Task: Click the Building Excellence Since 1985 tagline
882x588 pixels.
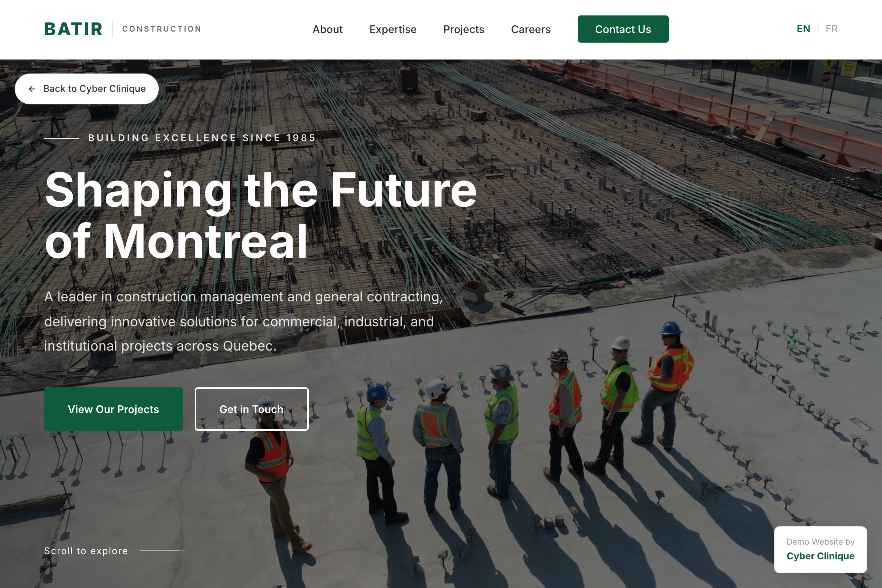Action: pyautogui.click(x=202, y=137)
